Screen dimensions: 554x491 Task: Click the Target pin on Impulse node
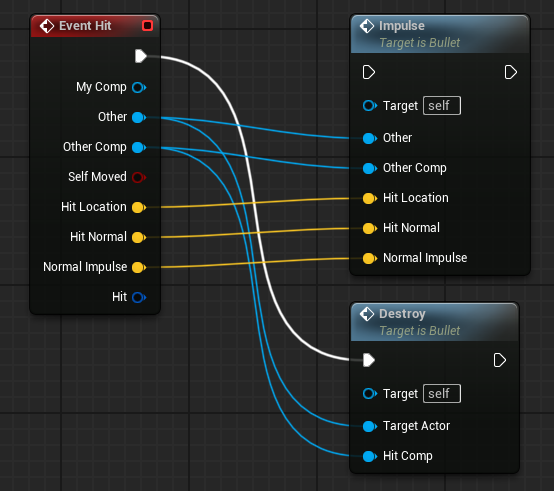pos(370,106)
